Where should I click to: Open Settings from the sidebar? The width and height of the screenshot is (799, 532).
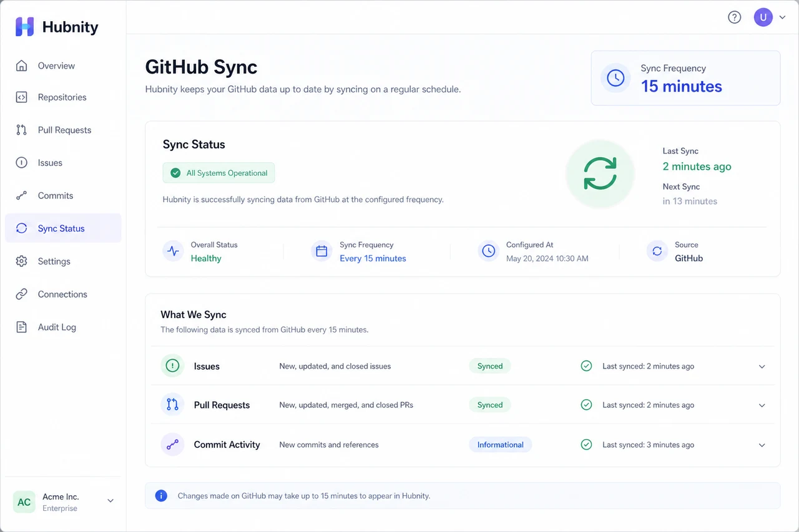coord(63,261)
